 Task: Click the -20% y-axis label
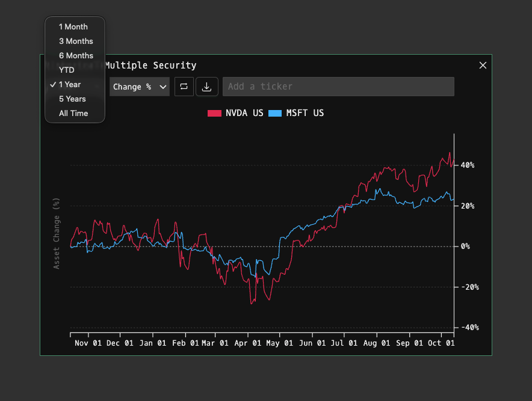470,287
